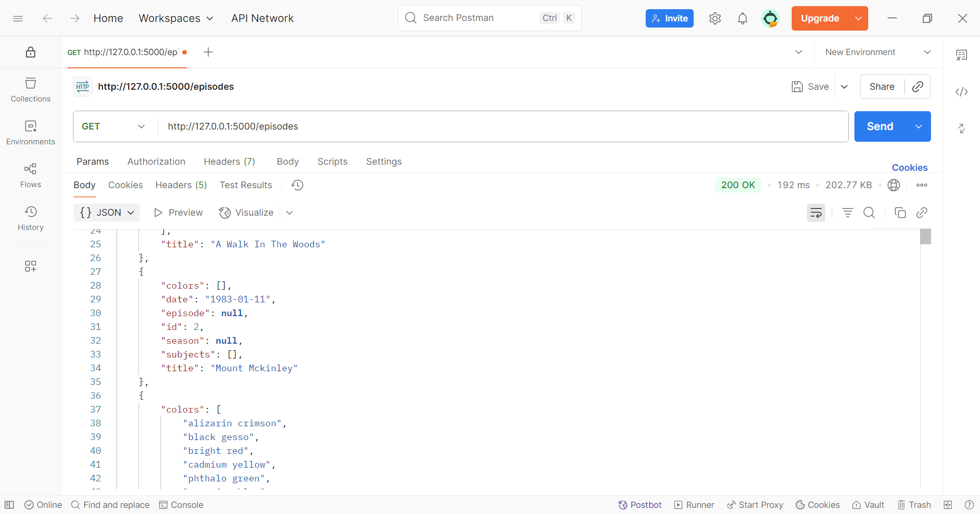This screenshot has width=980, height=514.
Task: Click the Send button
Action: click(880, 126)
